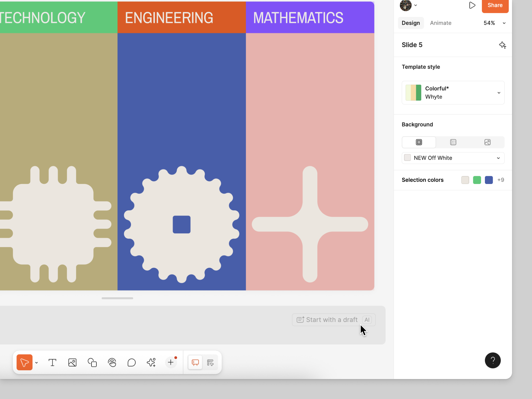Activate the Comment tool
This screenshot has width=532, height=399.
point(132,362)
